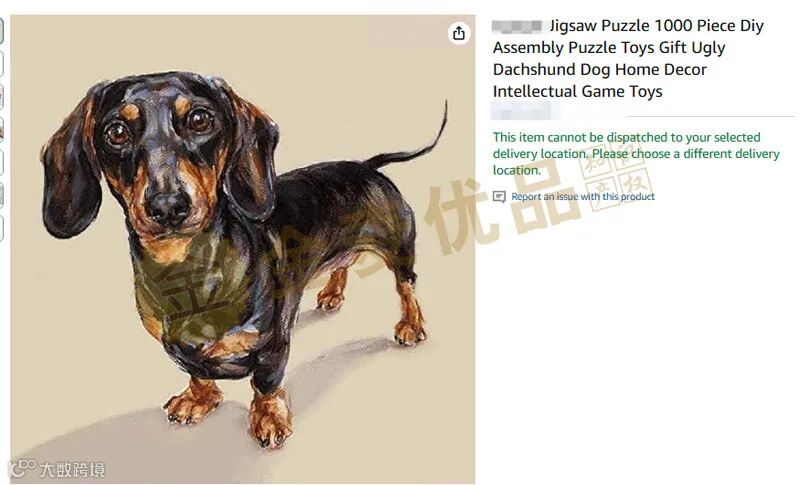The height and width of the screenshot is (485, 800).
Task: Select the fifth thumbnail in left strip
Action: 2,163
